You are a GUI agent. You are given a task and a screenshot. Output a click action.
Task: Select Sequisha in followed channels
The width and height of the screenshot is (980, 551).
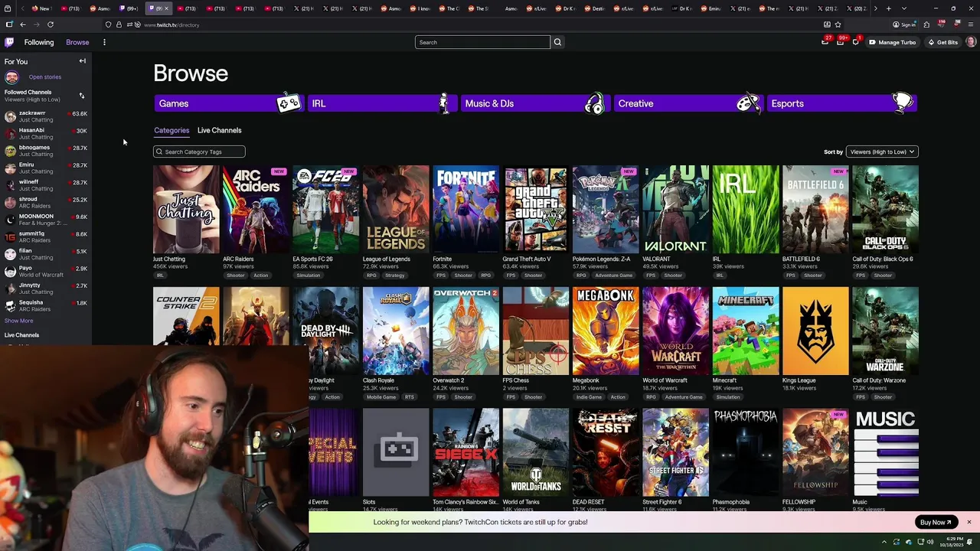[46, 305]
